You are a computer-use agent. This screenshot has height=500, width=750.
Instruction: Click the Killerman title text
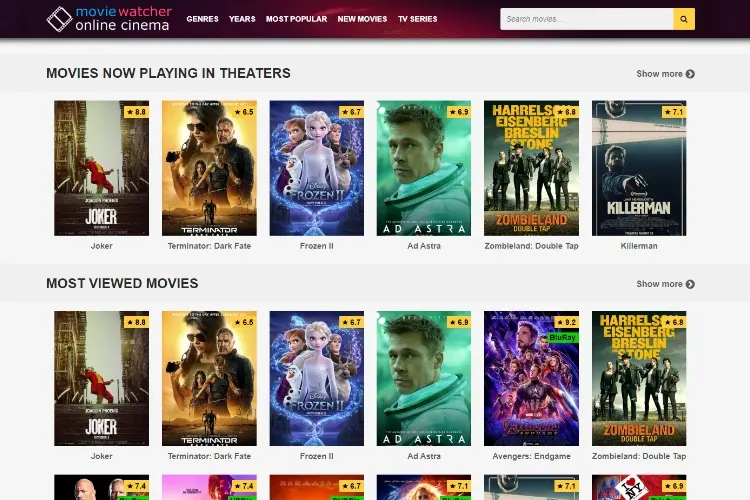[639, 246]
